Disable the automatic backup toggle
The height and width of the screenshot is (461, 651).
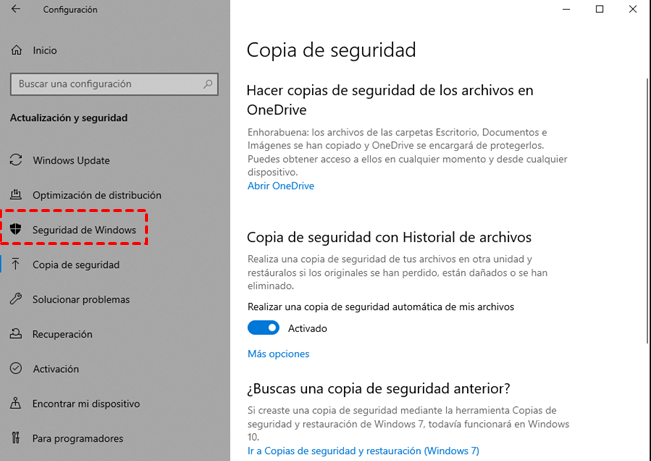[263, 328]
